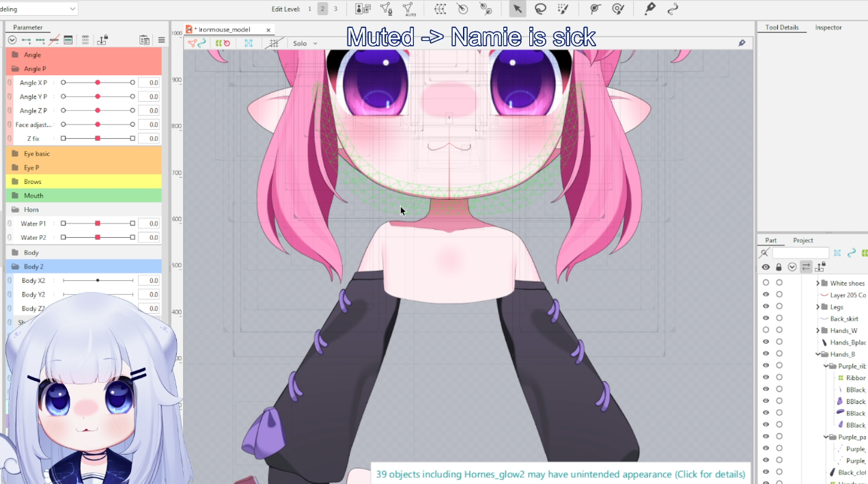Screen dimensions: 868x484
Task: Click the canvas fit-to-view icon
Action: coord(249,43)
